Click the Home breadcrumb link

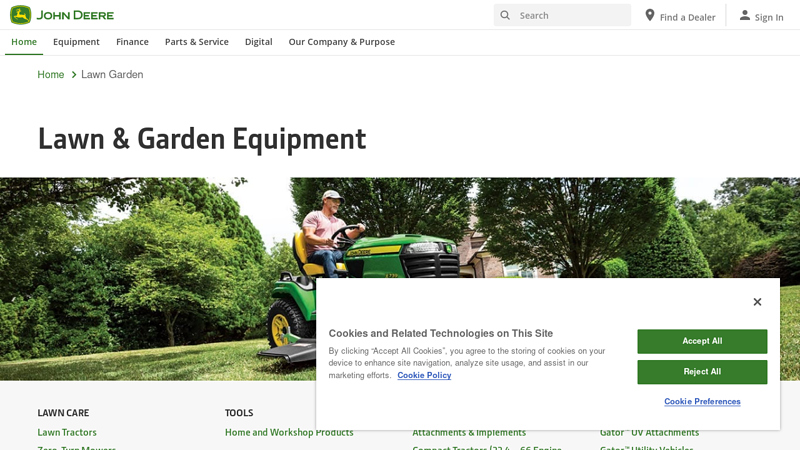pos(51,74)
